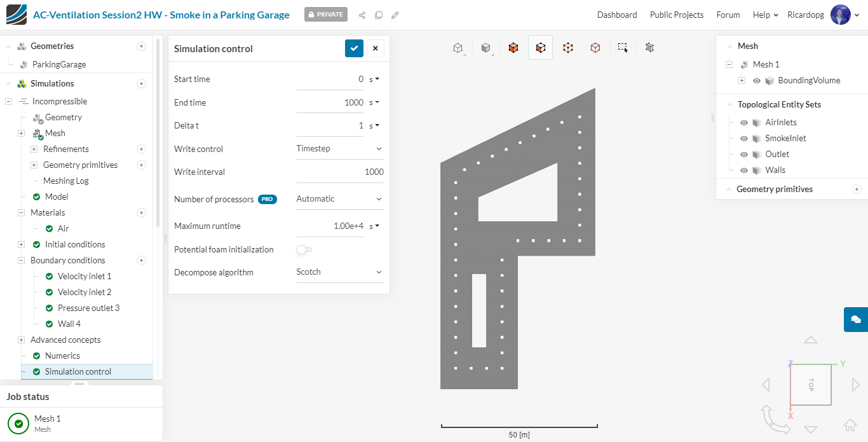Image resolution: width=868 pixels, height=442 pixels.
Task: Go to Public Projects page
Action: click(x=676, y=15)
